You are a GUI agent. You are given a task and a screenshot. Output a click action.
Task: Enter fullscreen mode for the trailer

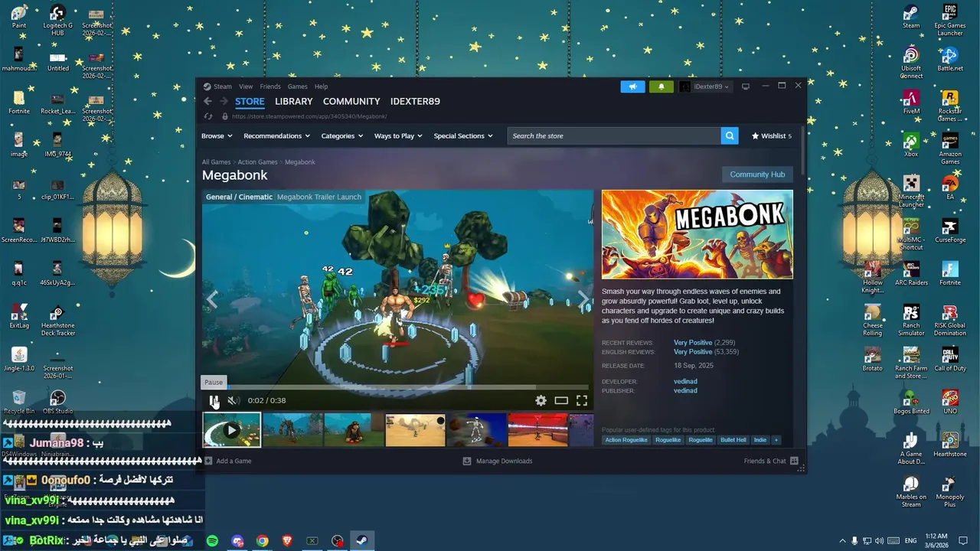coord(582,400)
